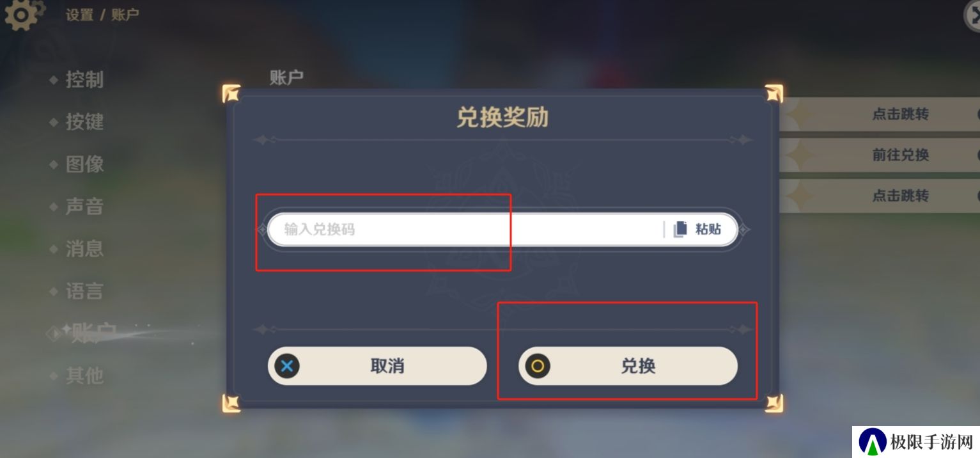Click the diamond bullet beside 声音
Screen dimensions: 980x458
coord(54,207)
